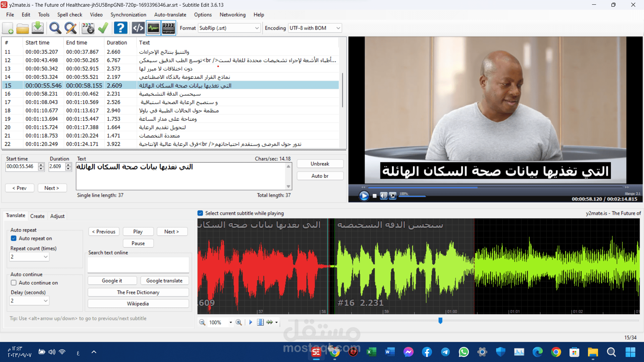Select subtitle row 18 in the list

[170, 111]
